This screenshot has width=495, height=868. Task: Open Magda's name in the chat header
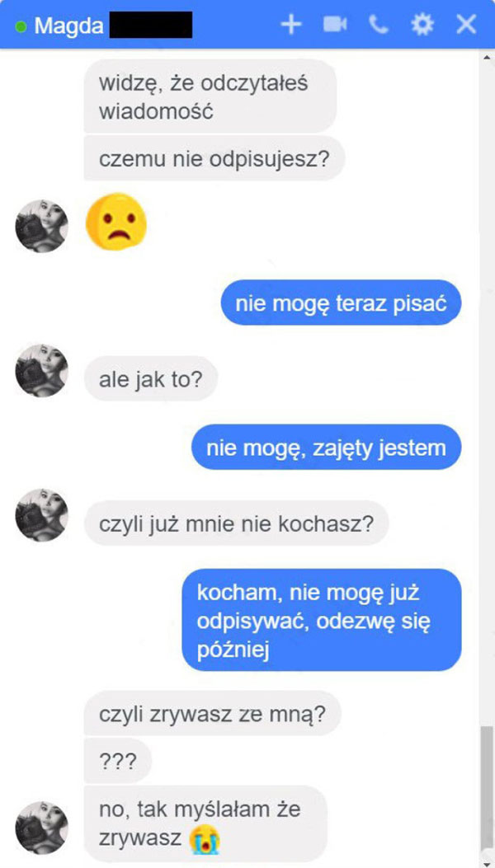68,26
